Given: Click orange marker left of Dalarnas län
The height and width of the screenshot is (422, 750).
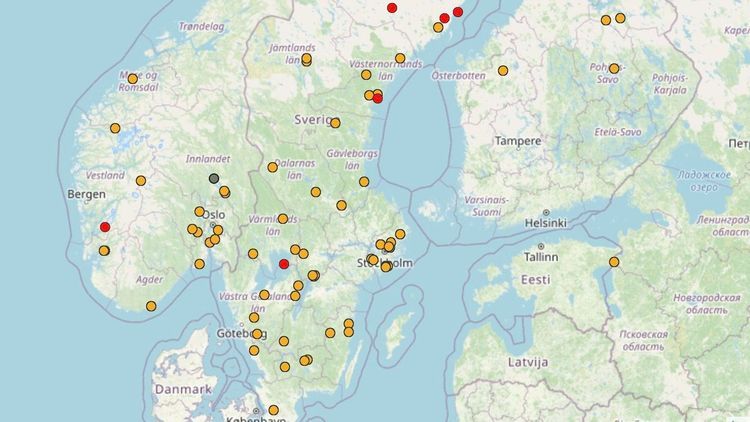Looking at the screenshot, I should 273,167.
